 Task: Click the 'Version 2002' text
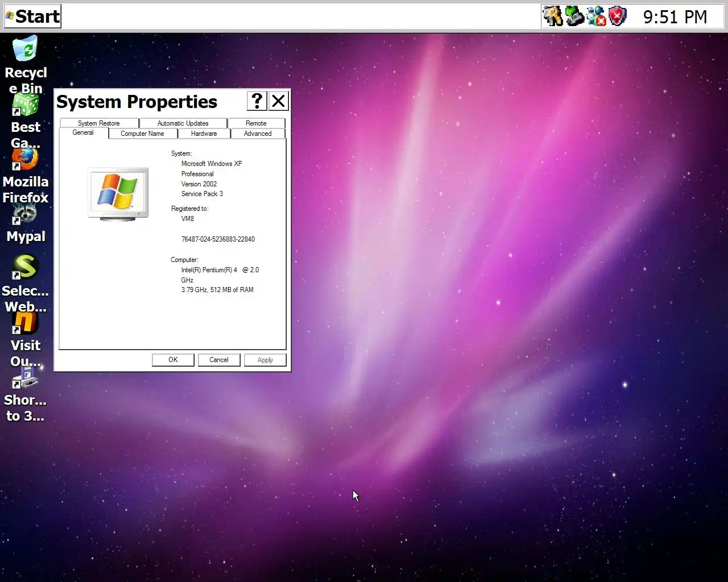pyautogui.click(x=199, y=184)
